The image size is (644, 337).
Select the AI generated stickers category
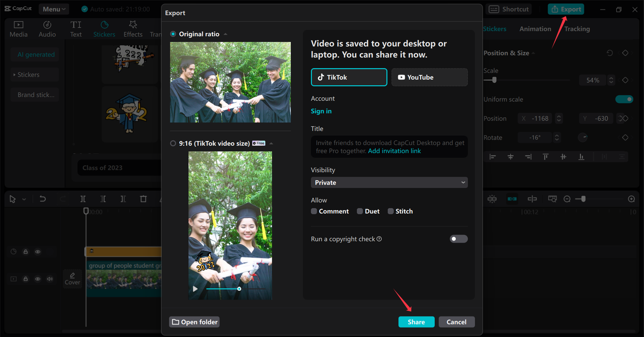coord(36,54)
